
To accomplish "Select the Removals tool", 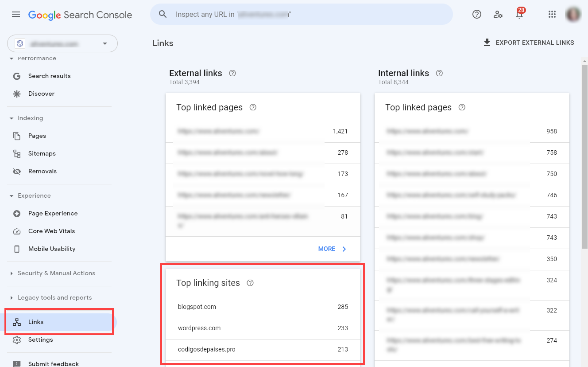I will pyautogui.click(x=43, y=171).
